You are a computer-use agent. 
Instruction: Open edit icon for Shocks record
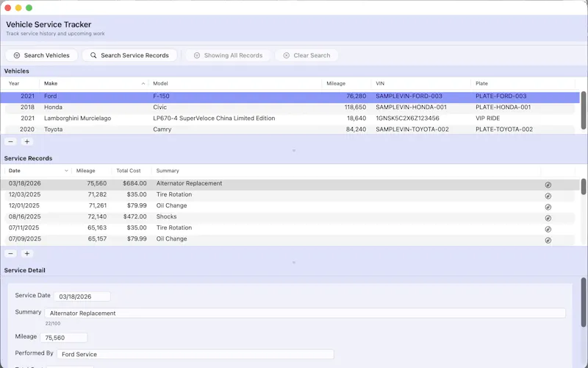[x=548, y=218]
